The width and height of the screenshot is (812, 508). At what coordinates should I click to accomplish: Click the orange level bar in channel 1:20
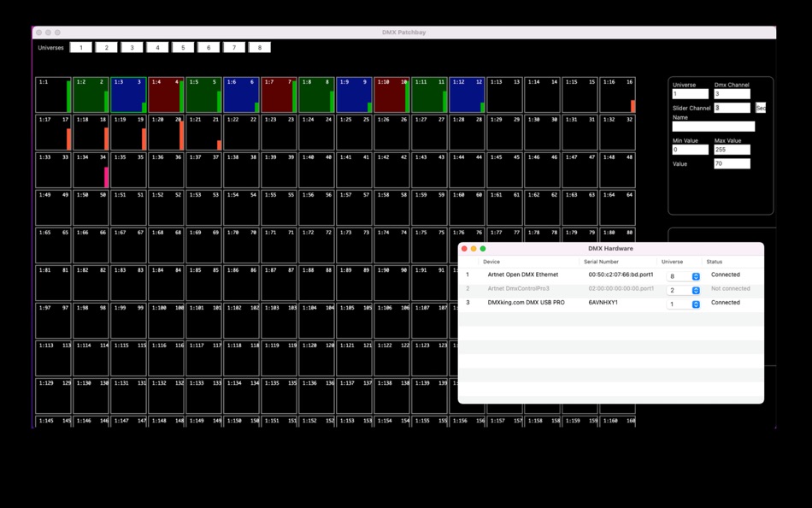point(182,136)
